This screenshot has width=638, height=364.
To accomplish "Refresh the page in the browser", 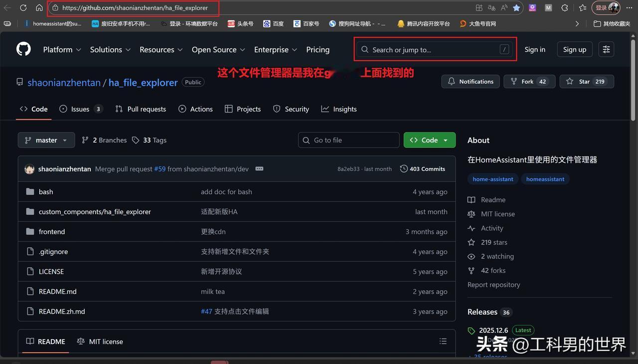I will [x=23, y=8].
